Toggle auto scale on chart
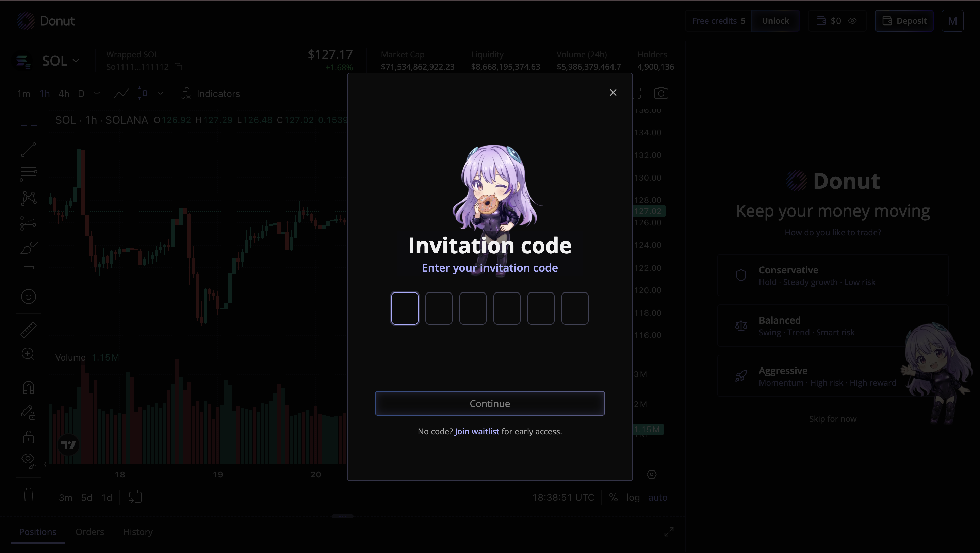This screenshot has height=553, width=980. [x=657, y=498]
